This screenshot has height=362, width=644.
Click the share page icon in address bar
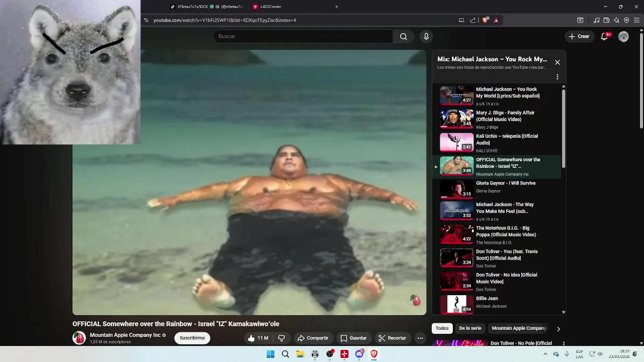(473, 20)
